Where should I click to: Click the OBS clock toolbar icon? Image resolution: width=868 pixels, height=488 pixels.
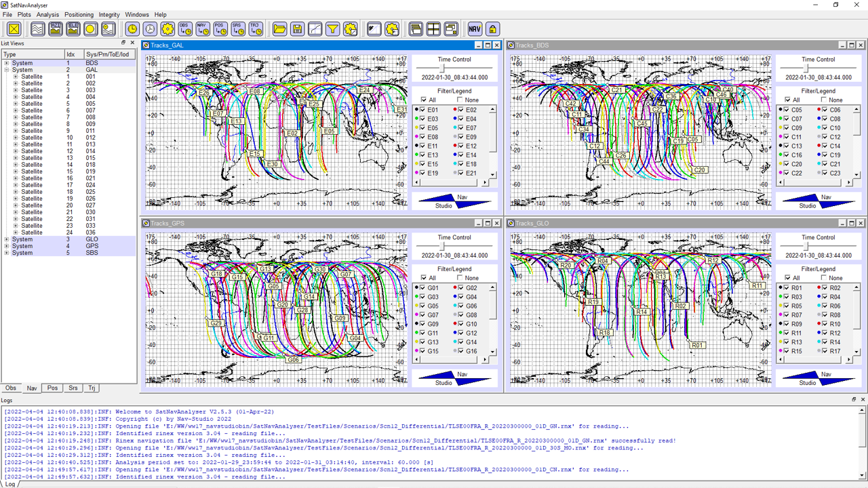184,28
